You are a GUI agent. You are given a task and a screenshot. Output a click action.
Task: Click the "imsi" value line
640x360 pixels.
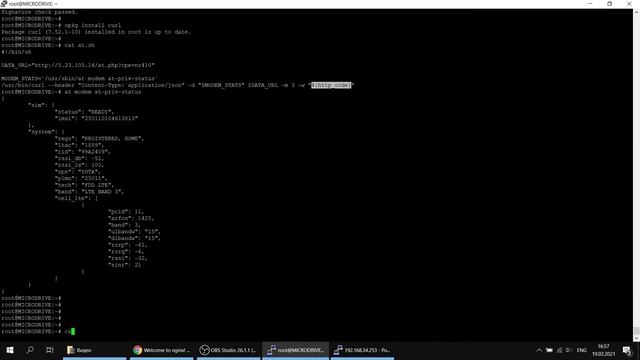96,118
